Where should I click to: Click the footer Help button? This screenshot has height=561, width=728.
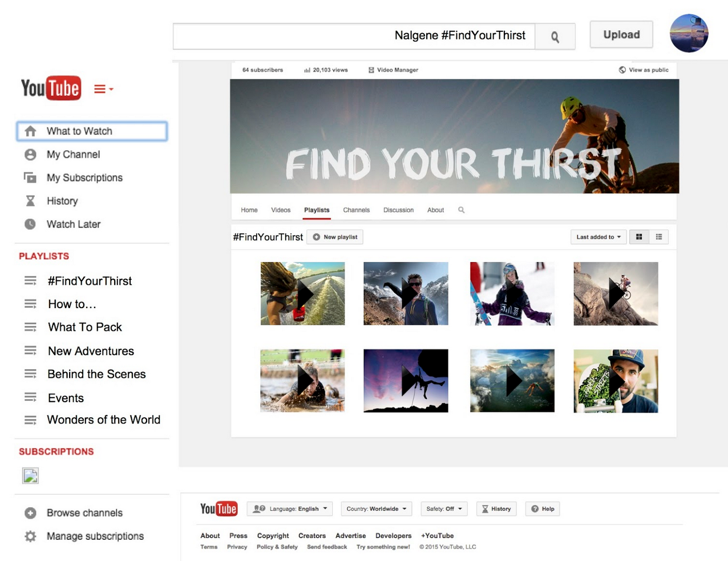click(543, 508)
